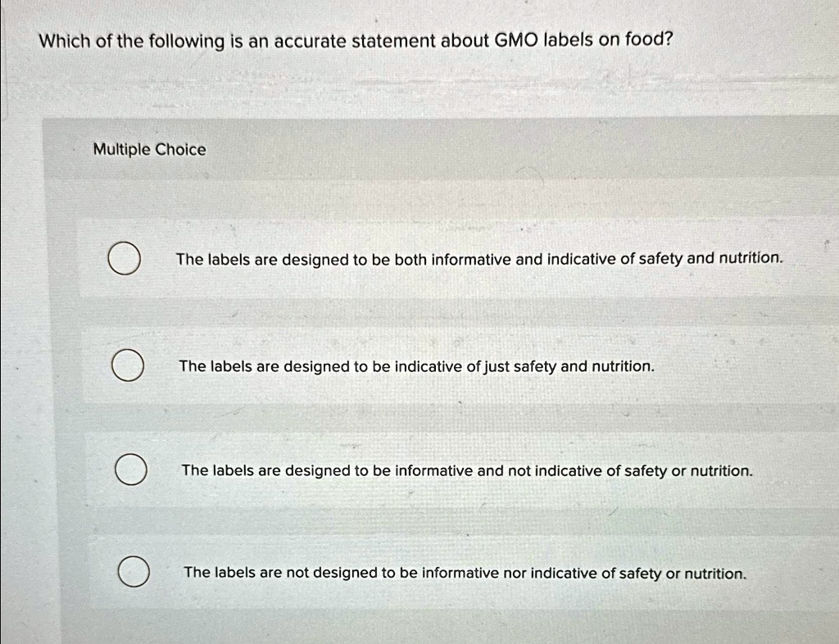Click the circle next to the top answer
839x644 pixels.
tap(125, 258)
